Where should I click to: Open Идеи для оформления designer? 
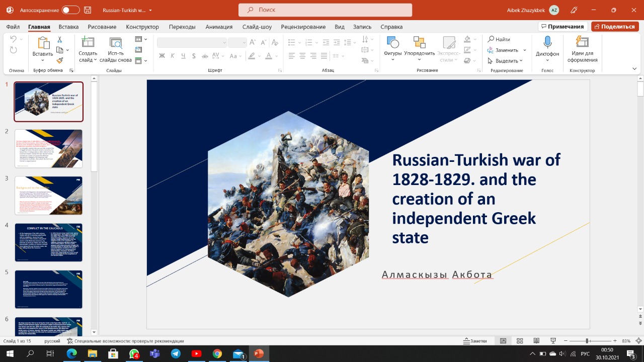582,49
